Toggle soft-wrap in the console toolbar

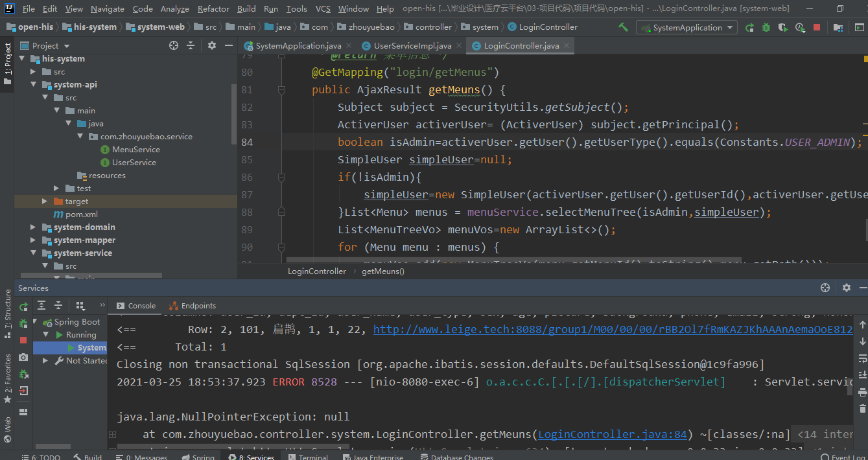click(x=862, y=358)
